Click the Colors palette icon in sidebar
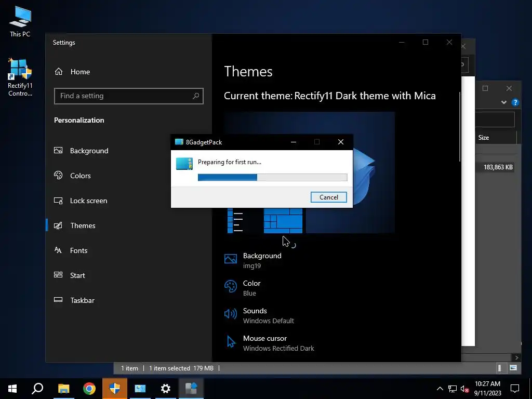Screen dimensions: 532x399 click(58, 175)
